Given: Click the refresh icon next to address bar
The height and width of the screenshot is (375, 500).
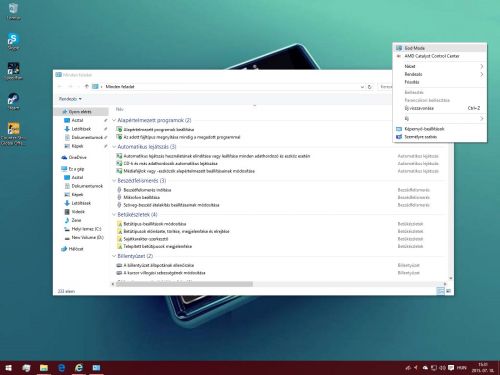Looking at the screenshot, I should pos(369,87).
